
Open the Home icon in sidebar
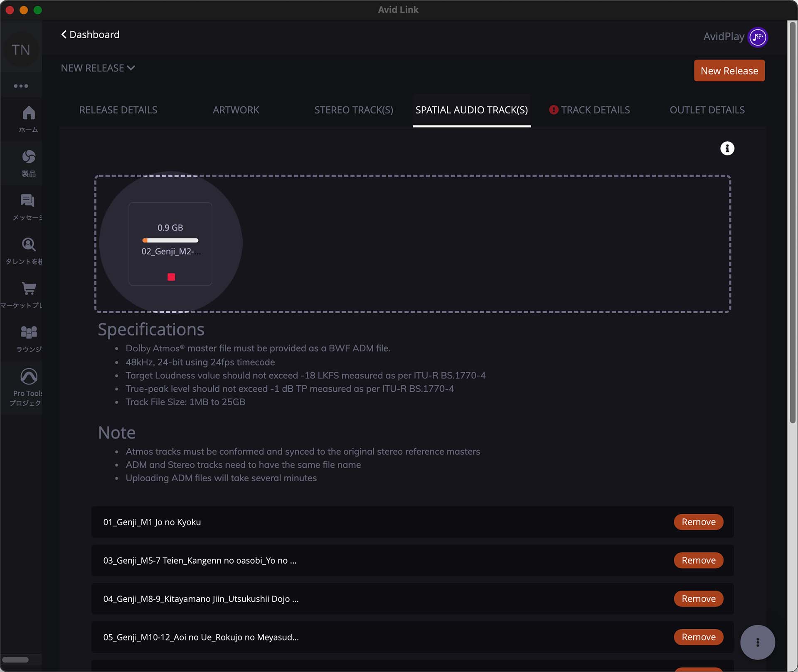point(28,113)
